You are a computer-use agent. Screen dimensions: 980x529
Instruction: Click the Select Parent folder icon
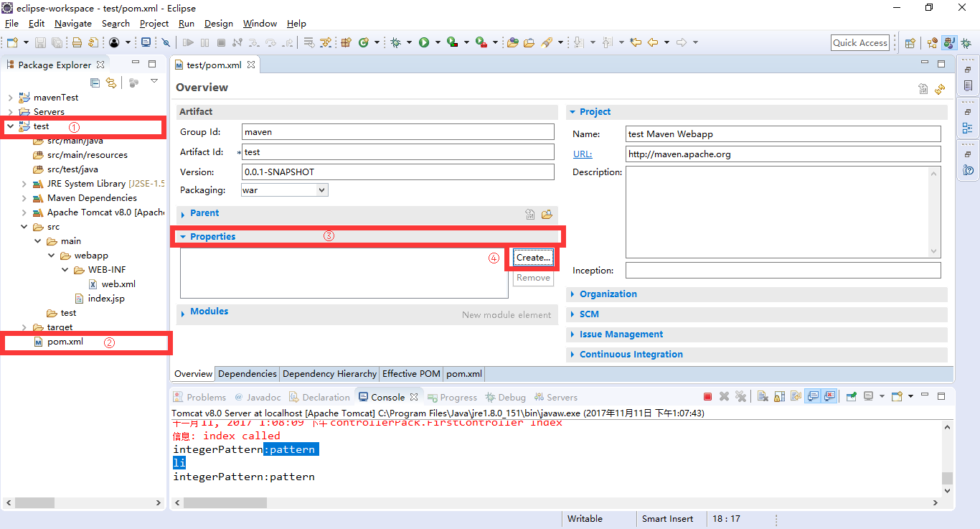547,214
